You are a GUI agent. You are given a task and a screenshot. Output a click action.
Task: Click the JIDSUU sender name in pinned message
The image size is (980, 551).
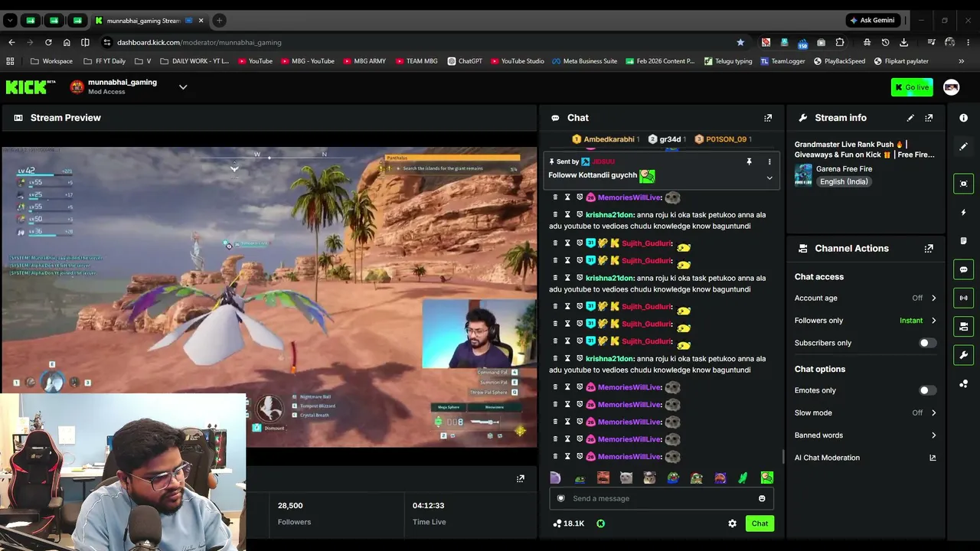point(603,162)
